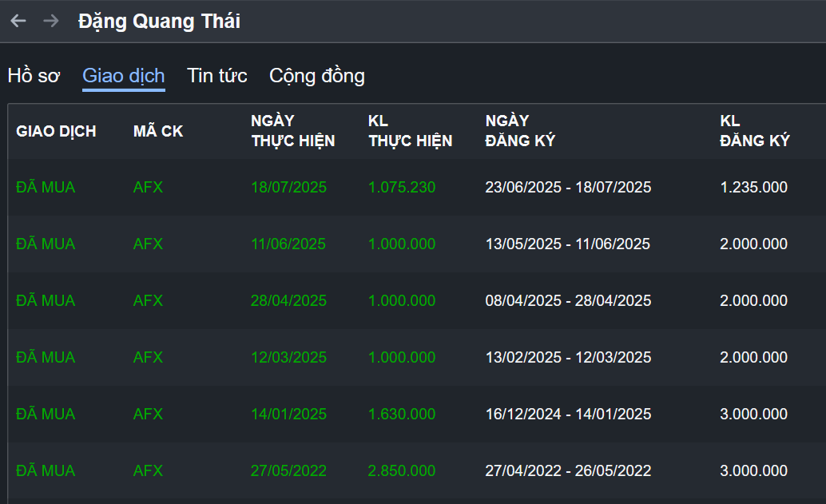
Task: Go back with the left arrow icon
Action: 18,21
